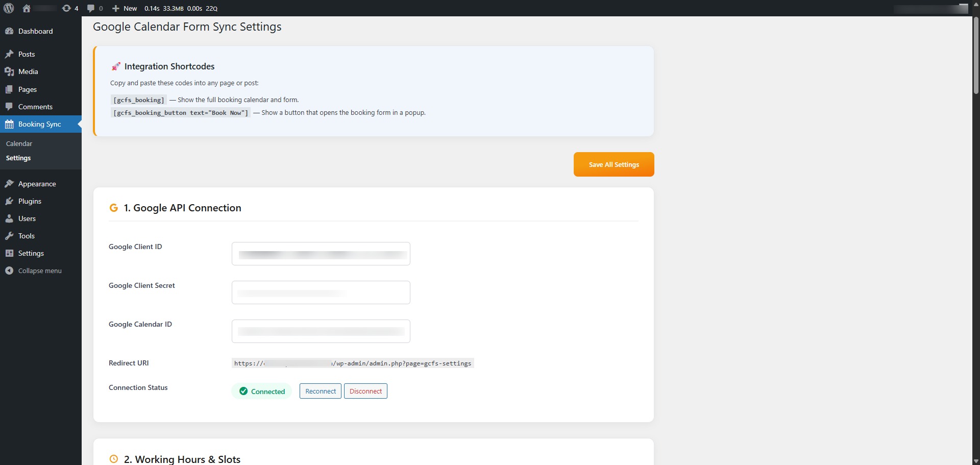Click the New content plus button
This screenshot has width=980, height=465.
click(125, 8)
